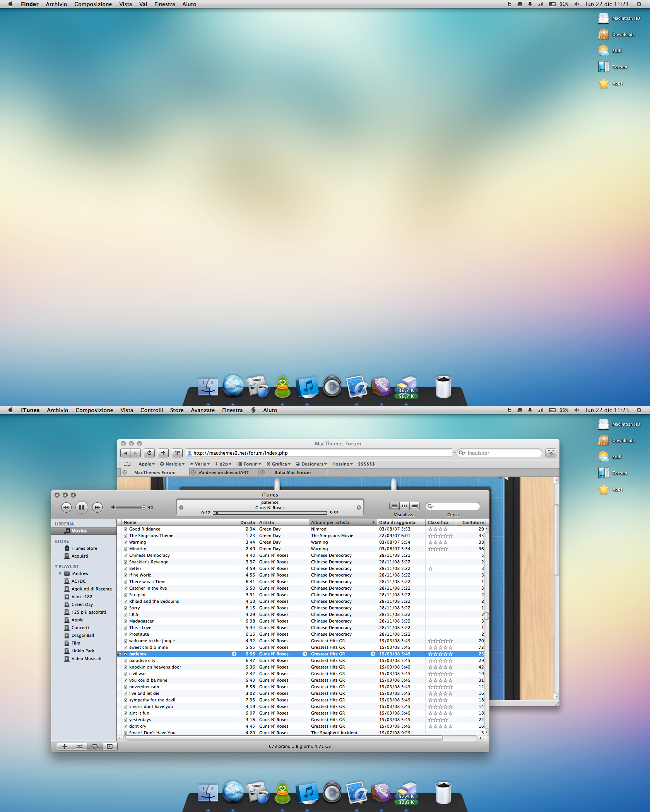Toggle the checkbox for civil war
Screen dimensions: 650x812
pos(126,674)
